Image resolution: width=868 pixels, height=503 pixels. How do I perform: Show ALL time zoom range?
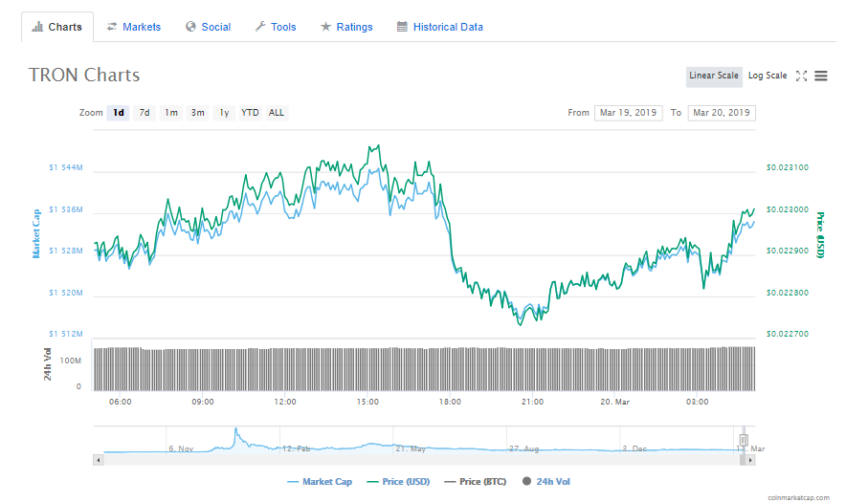click(x=277, y=113)
